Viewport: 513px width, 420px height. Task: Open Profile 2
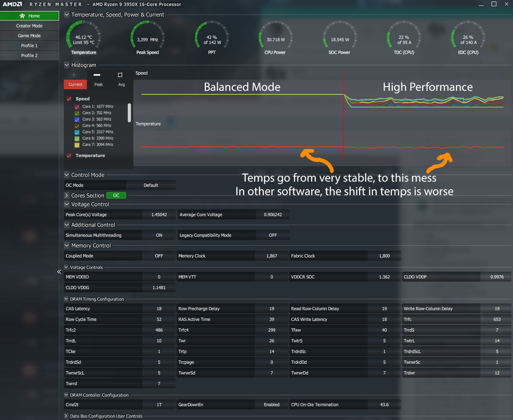click(29, 55)
